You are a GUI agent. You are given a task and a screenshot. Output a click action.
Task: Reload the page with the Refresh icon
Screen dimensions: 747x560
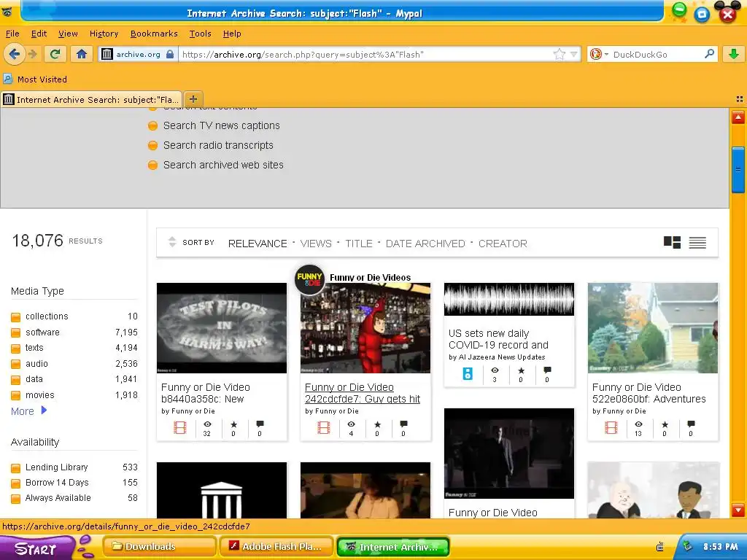(55, 54)
